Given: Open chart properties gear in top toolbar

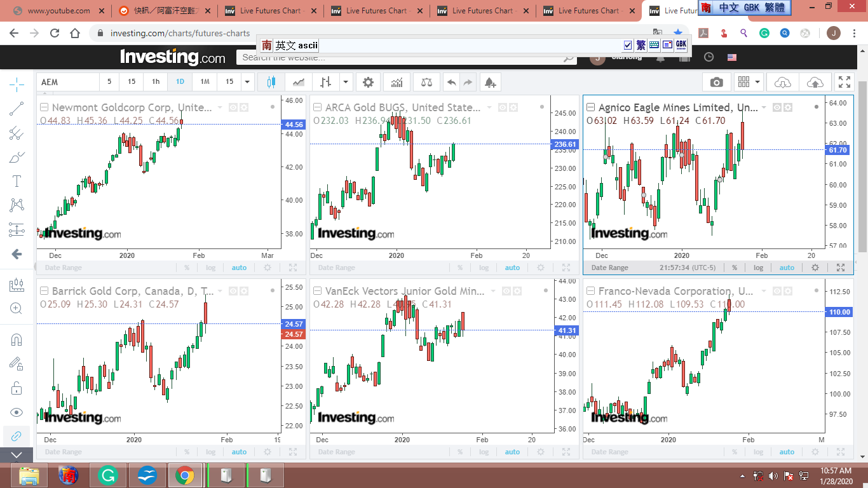Looking at the screenshot, I should [x=368, y=82].
